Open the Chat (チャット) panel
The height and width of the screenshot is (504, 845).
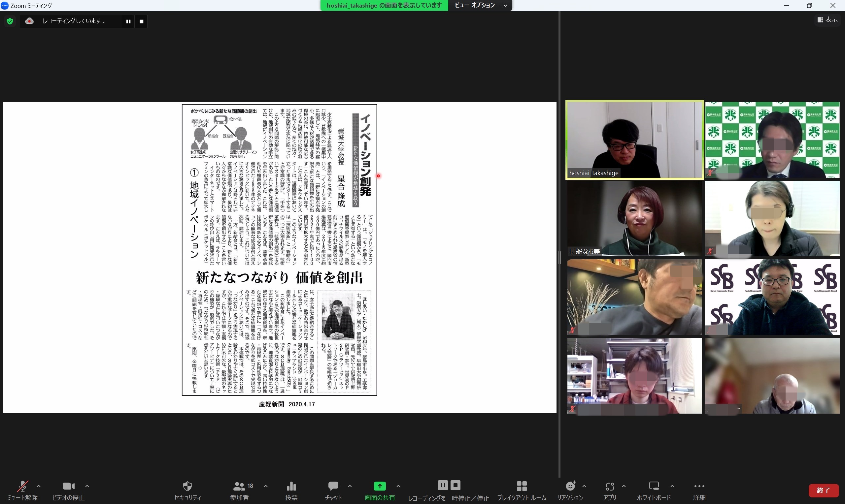point(333,491)
